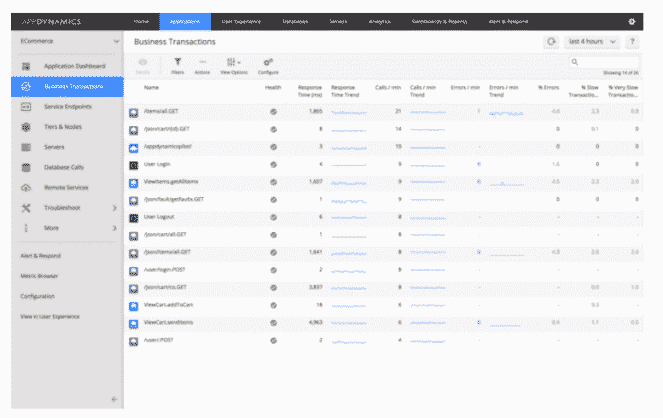Open the settings gear in top bar
Image resolution: width=663 pixels, height=418 pixels.
pos(632,22)
